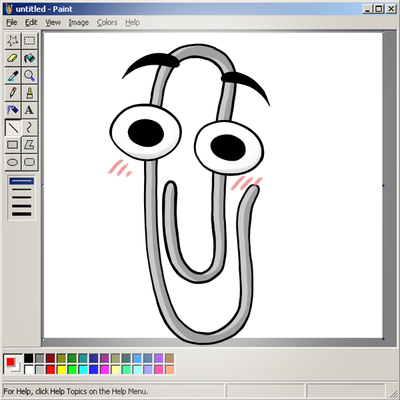400x400 pixels.
Task: Pick the navy blue palette swatch
Action: [94, 359]
